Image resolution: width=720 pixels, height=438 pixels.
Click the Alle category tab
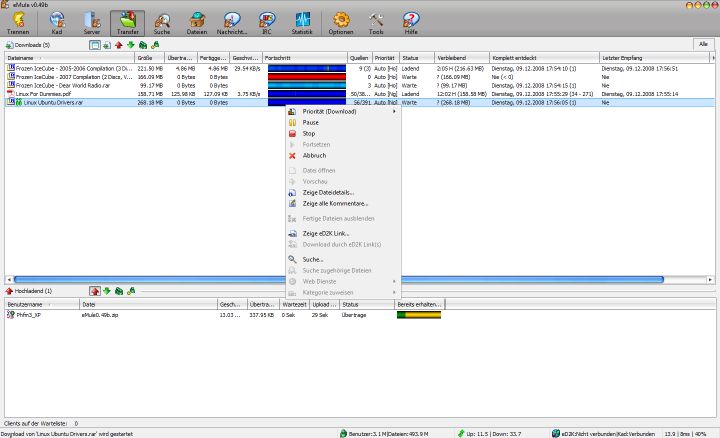703,44
